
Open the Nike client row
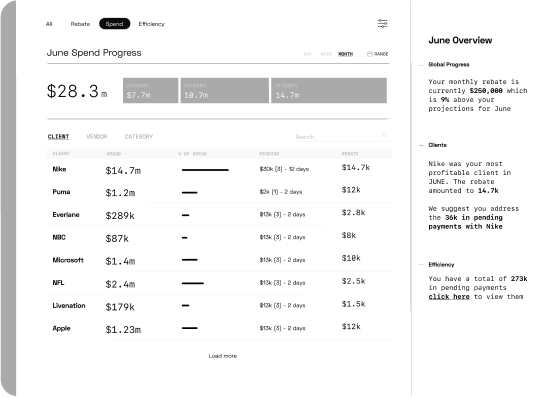[219, 169]
